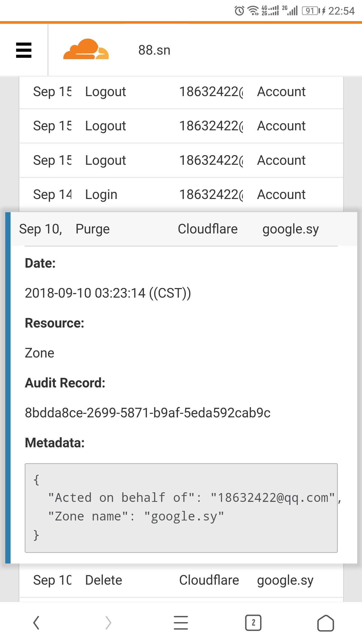Click the audit record ID 8bdda8ce-2699-5871-b9af-5eda592cab9c
Image resolution: width=362 pixels, height=644 pixels.
[x=148, y=413]
